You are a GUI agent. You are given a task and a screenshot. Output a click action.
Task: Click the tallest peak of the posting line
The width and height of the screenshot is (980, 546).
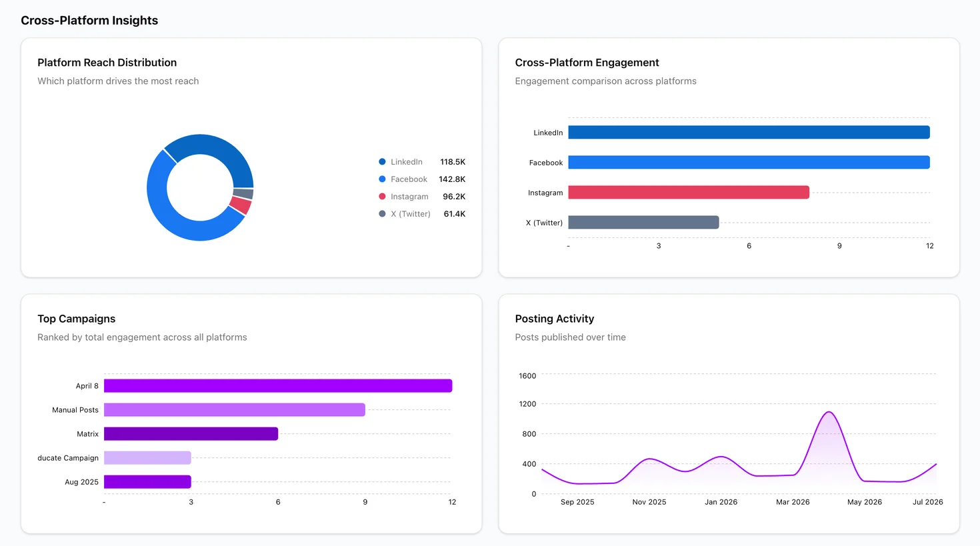829,413
